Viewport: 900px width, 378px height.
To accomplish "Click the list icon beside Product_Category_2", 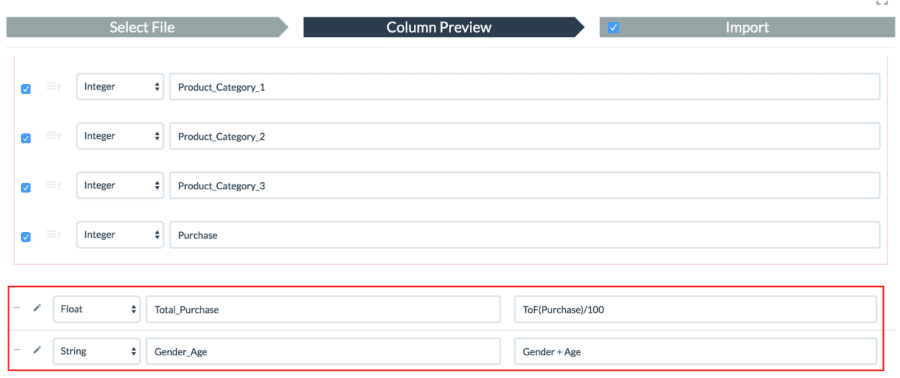I will tap(53, 136).
